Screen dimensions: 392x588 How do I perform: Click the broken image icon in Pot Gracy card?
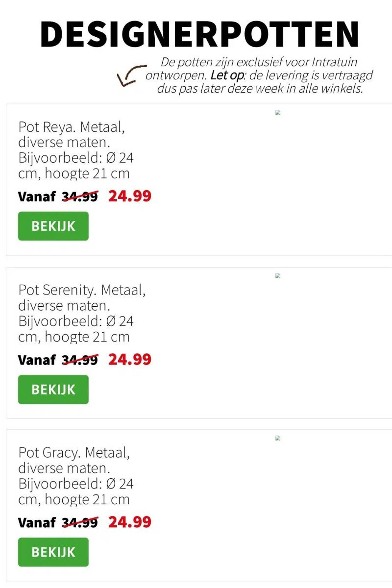tap(278, 438)
